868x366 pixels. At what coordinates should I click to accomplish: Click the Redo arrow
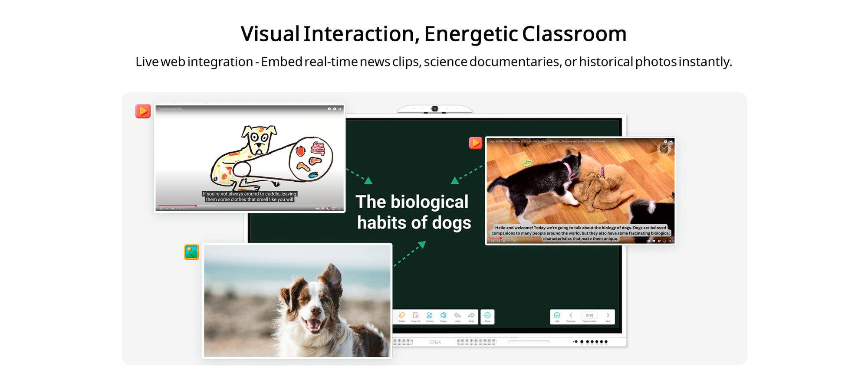coord(471,315)
